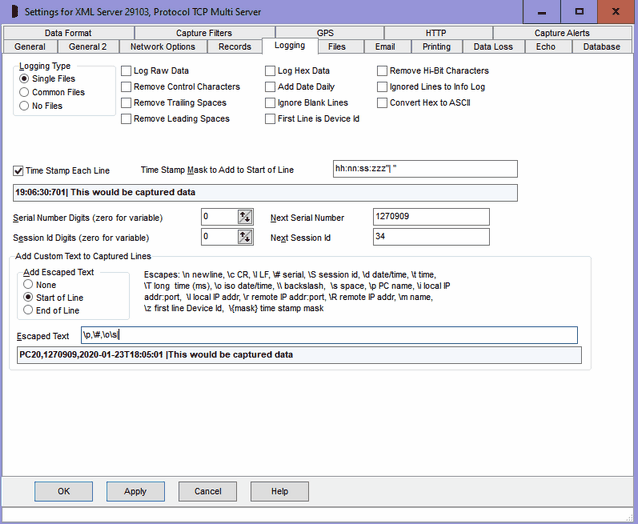
Task: Open the Printing tab
Action: [437, 47]
